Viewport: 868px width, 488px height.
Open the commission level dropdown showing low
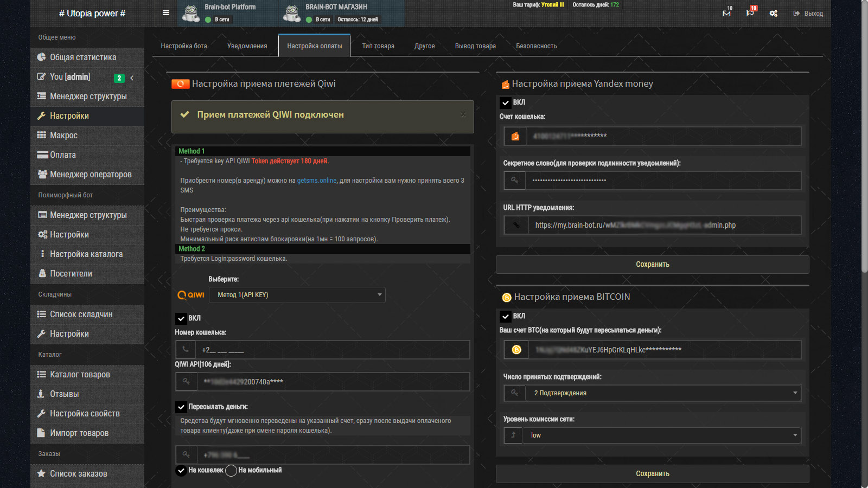[661, 435]
